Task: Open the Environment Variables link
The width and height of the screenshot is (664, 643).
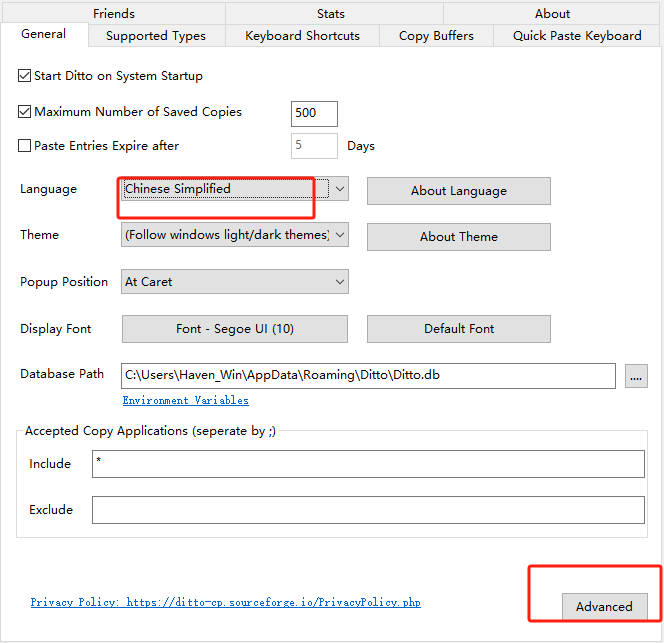Action: click(x=186, y=400)
